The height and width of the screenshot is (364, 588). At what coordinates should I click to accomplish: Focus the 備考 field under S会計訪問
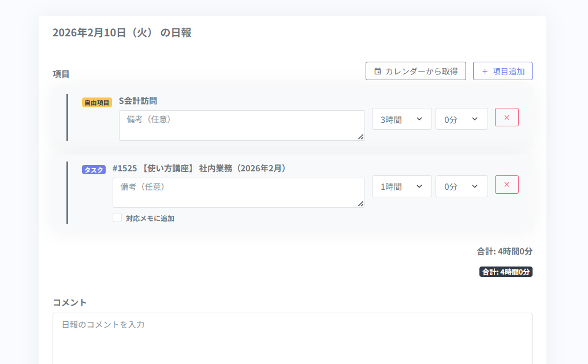point(241,125)
